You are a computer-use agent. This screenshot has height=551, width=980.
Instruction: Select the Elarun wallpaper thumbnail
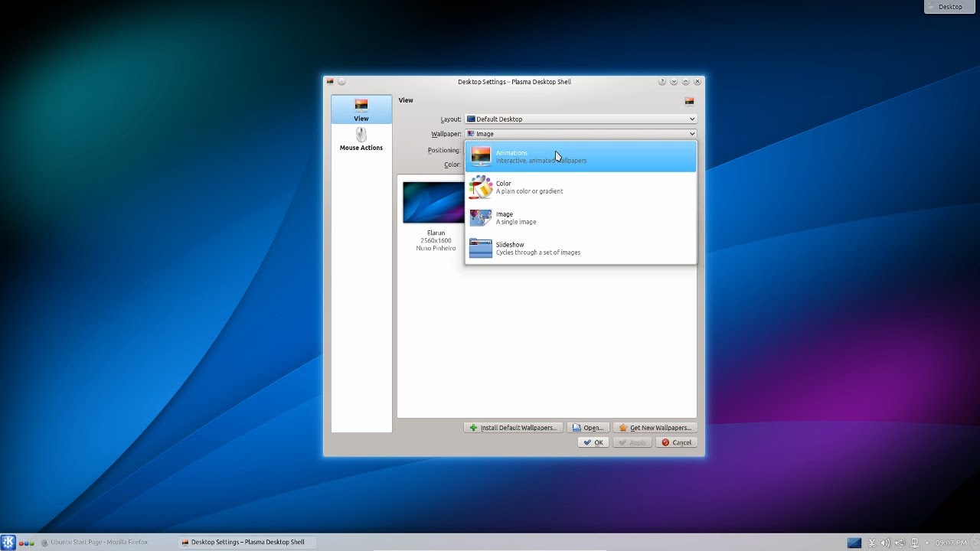tap(433, 202)
